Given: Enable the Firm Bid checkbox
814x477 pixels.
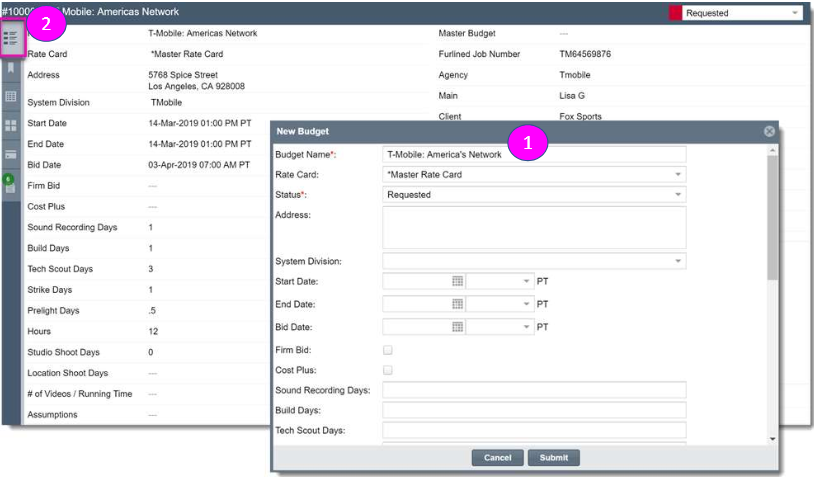Looking at the screenshot, I should [388, 350].
